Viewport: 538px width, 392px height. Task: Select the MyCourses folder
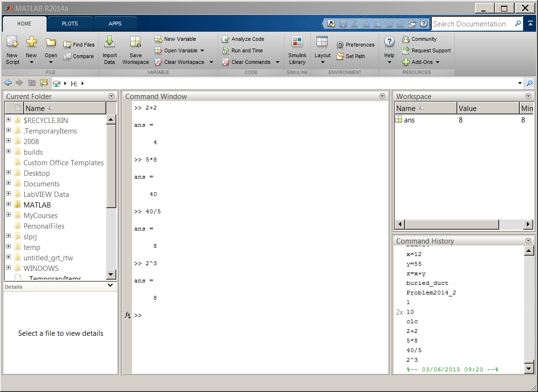tap(40, 216)
